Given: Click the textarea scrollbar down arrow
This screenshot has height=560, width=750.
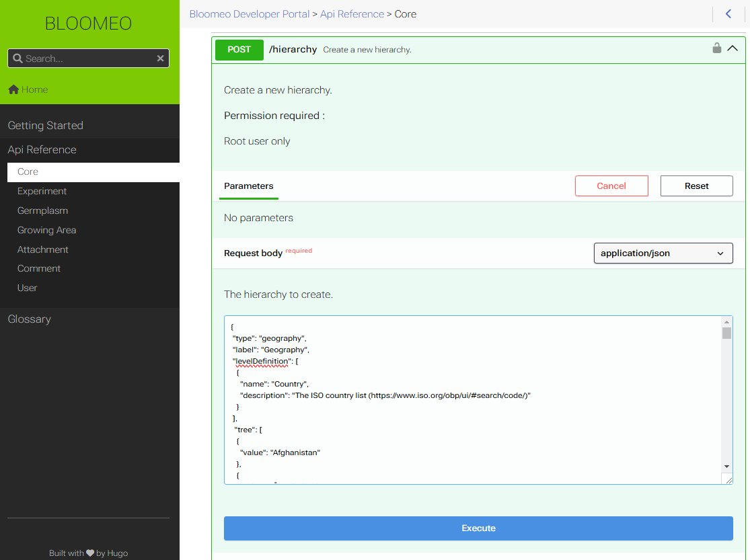Looking at the screenshot, I should (726, 467).
